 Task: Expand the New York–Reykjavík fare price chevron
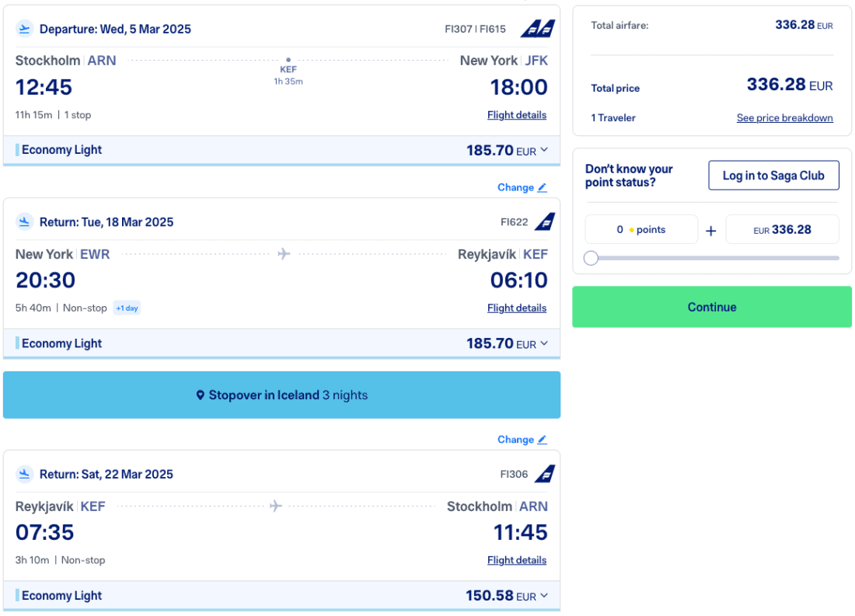coord(544,343)
